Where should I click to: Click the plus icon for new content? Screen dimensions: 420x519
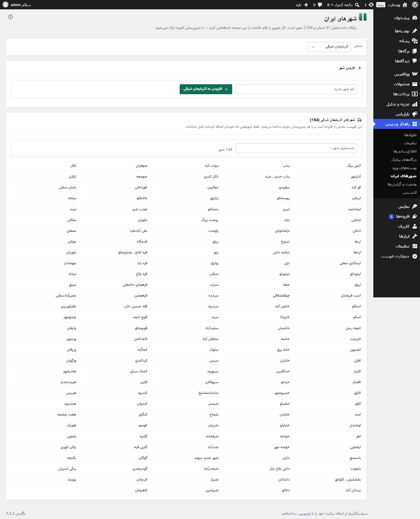click(x=306, y=5)
